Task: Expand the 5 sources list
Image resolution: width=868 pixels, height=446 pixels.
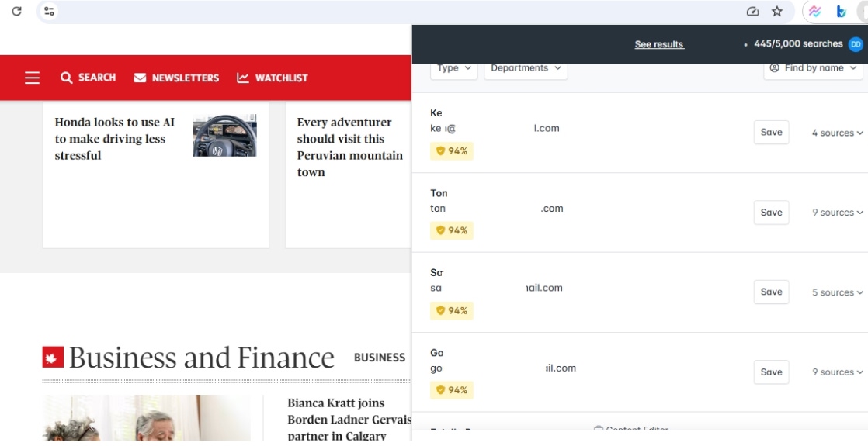Action: click(837, 292)
